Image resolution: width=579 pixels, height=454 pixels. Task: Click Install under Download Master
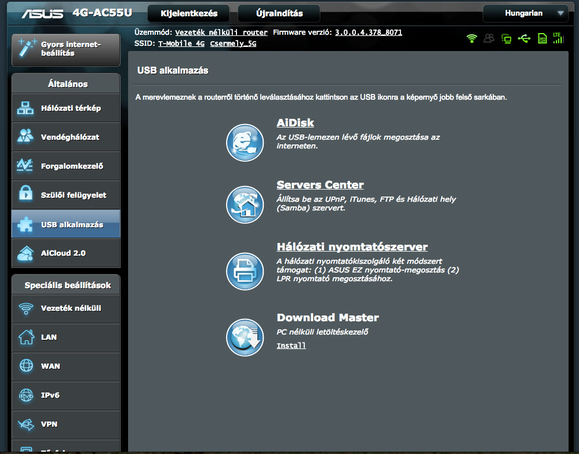[291, 345]
